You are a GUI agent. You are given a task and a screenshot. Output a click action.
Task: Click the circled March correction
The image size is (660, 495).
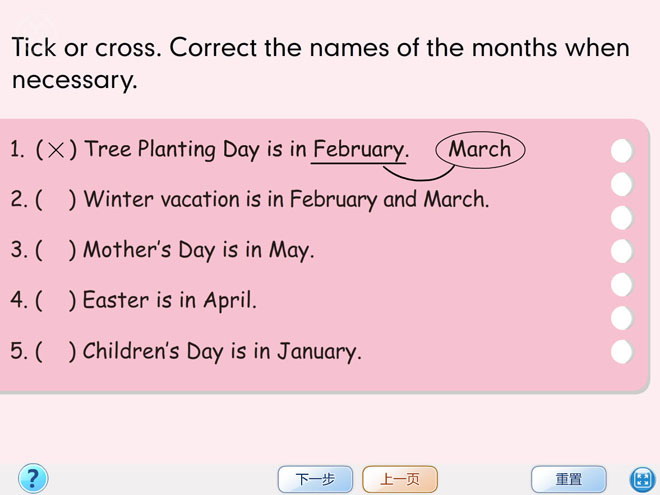coord(480,149)
